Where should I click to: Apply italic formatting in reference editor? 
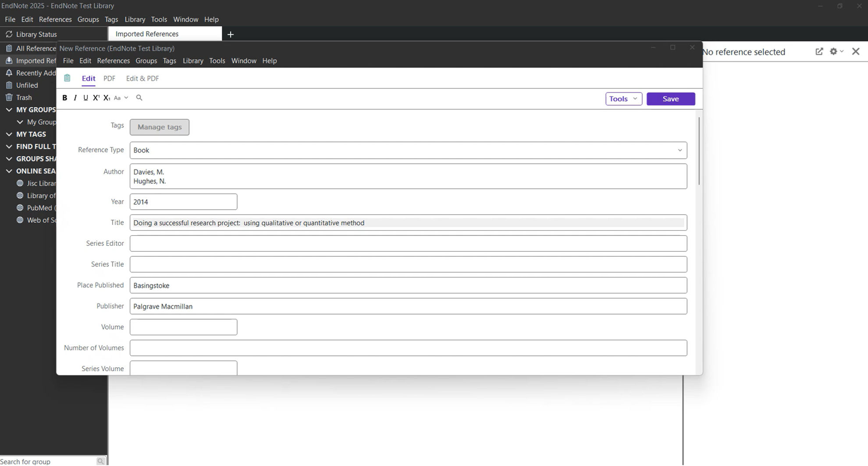(x=75, y=98)
